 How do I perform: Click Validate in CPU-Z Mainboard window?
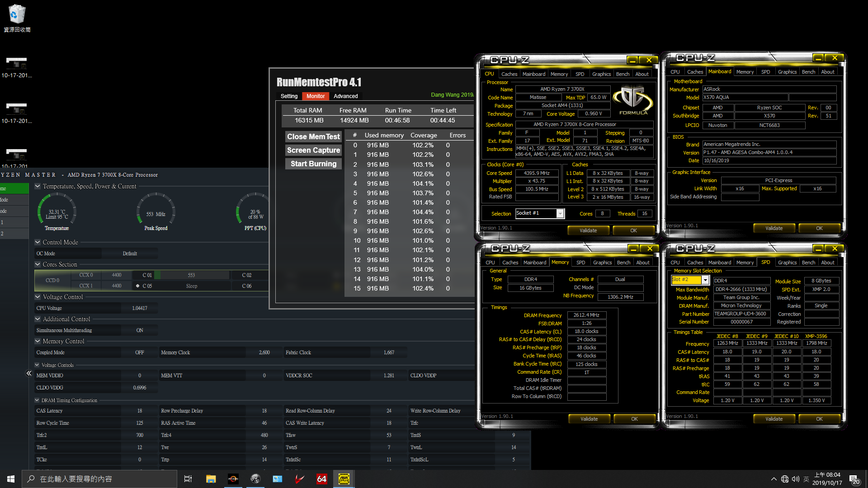pos(774,228)
